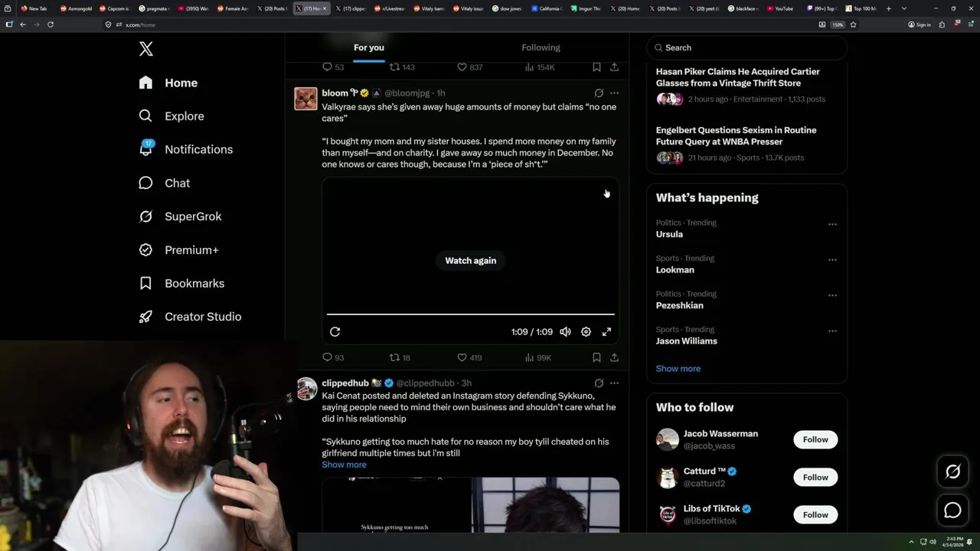Screen dimensions: 980x551
Task: Bookmark page with browser star icon
Action: pyautogui.click(x=853, y=24)
